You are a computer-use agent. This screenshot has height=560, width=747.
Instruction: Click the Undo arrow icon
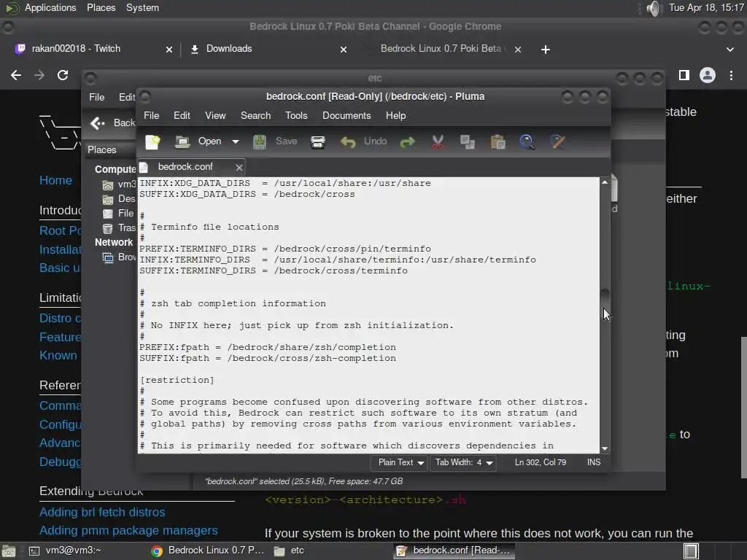coord(348,141)
